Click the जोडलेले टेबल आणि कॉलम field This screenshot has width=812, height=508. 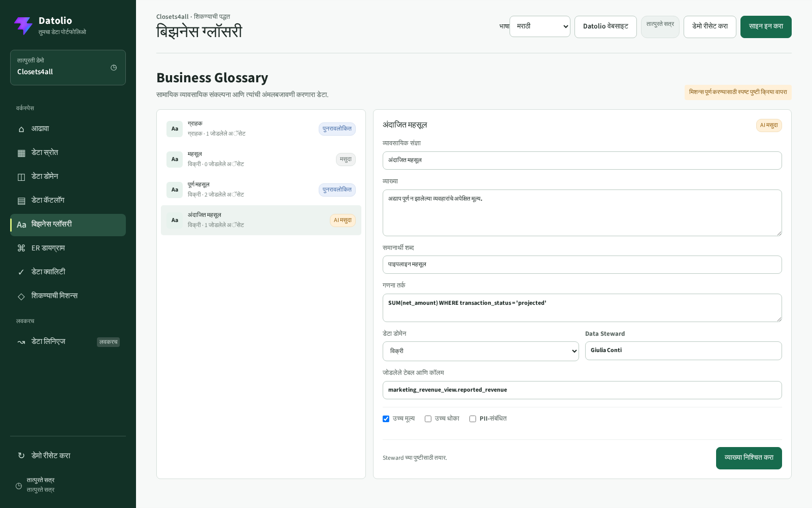582,390
